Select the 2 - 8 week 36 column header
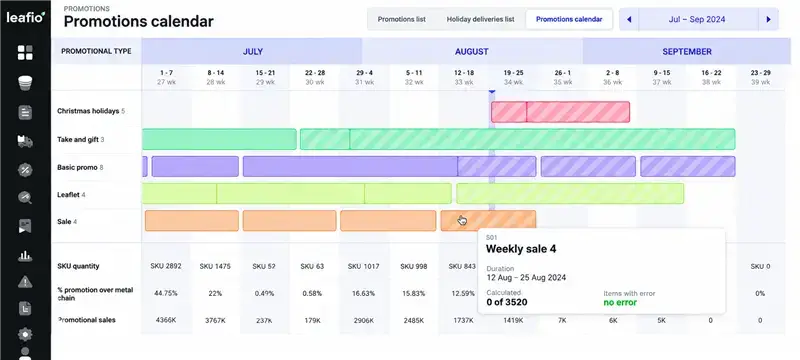This screenshot has width=800, height=360. 612,78
